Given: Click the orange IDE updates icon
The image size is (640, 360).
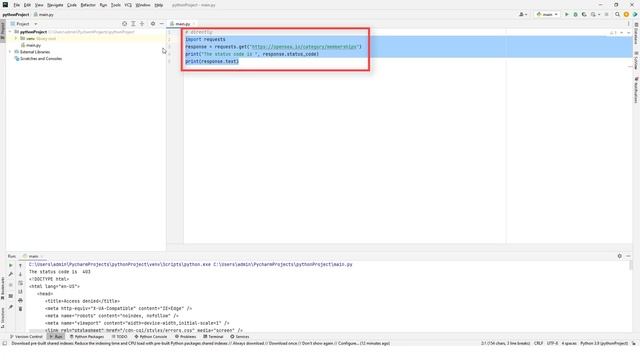Looking at the screenshot, I should click(x=626, y=14).
